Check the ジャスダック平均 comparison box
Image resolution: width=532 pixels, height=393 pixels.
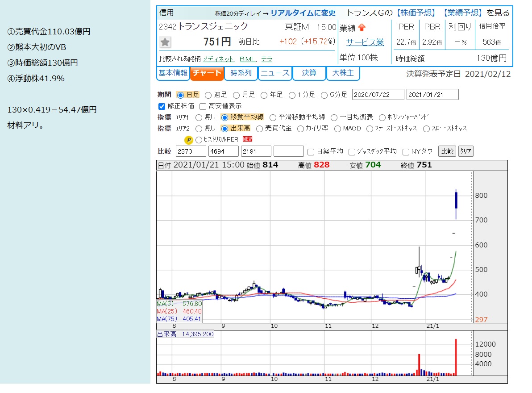click(x=352, y=152)
